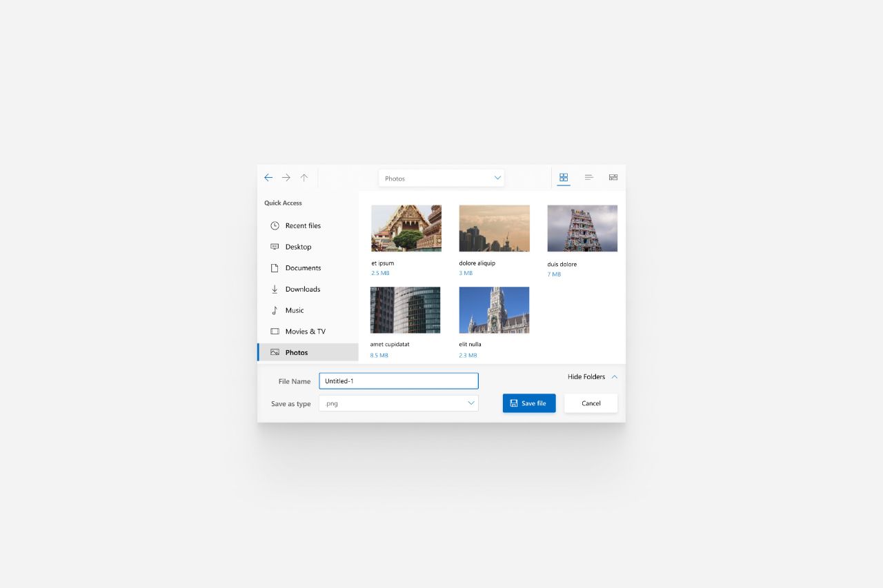The height and width of the screenshot is (588, 883).
Task: Select the et ipsum temple thumbnail
Action: coord(406,228)
